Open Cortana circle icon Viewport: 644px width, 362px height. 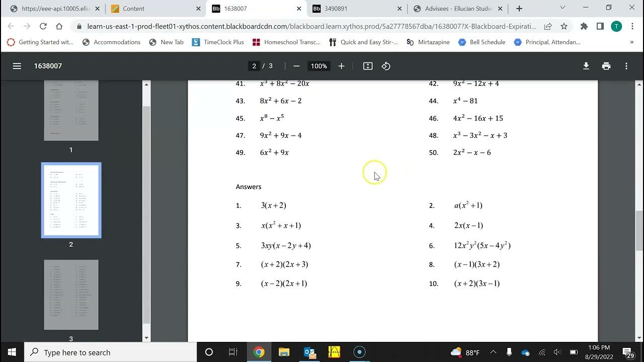(x=209, y=352)
